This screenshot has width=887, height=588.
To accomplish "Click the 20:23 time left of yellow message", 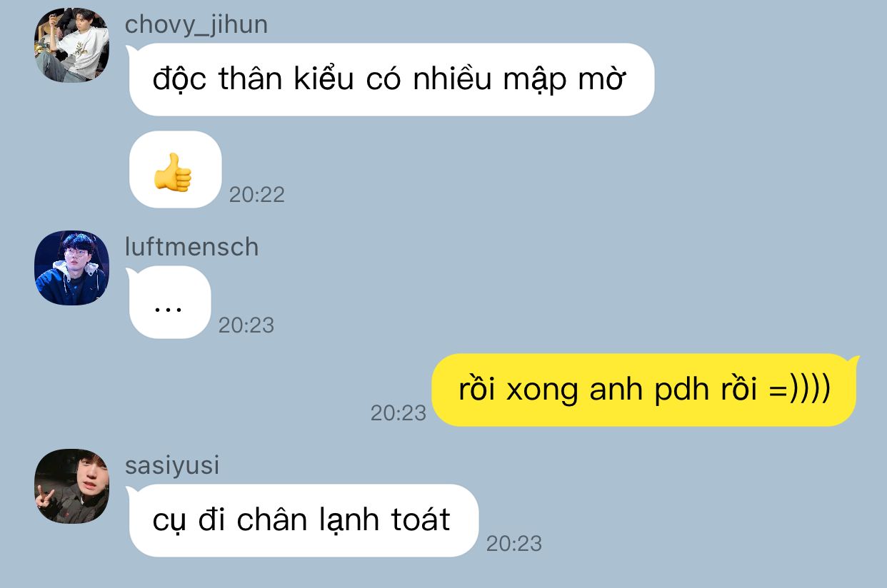I will pyautogui.click(x=398, y=412).
